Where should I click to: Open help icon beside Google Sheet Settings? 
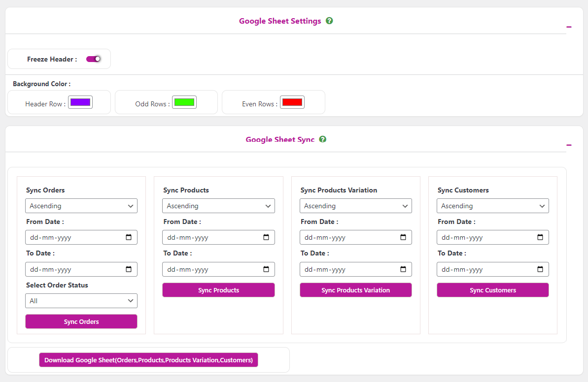(x=329, y=21)
